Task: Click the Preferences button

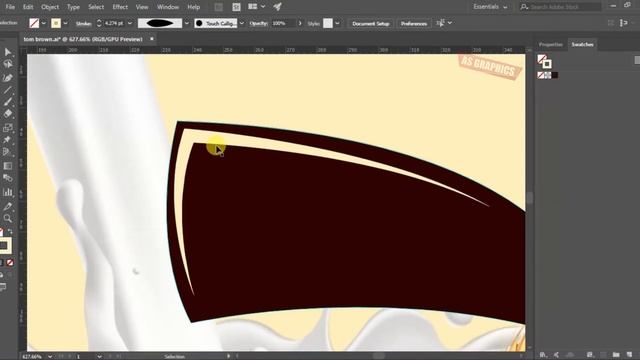Action: pos(414,24)
